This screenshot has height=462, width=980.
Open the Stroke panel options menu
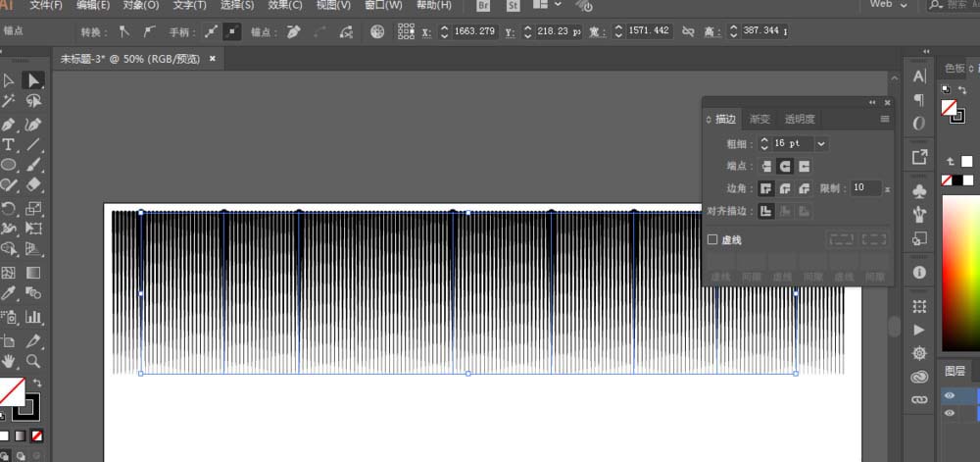click(x=885, y=119)
